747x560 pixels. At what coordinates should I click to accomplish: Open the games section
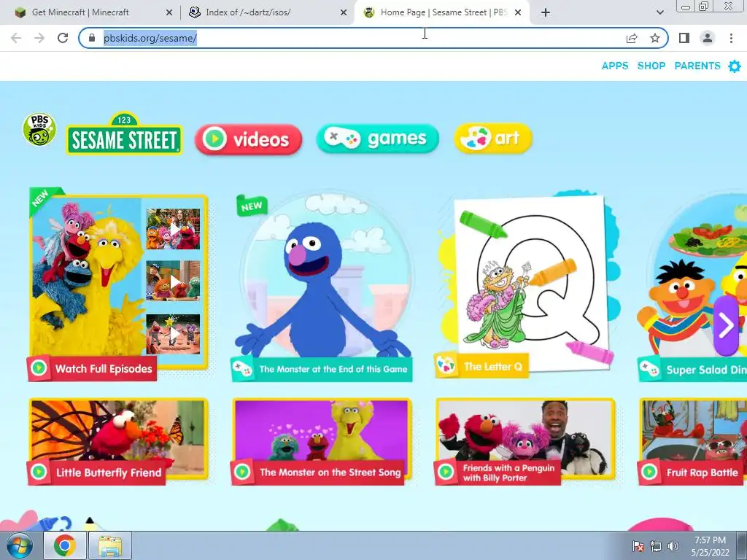point(377,139)
